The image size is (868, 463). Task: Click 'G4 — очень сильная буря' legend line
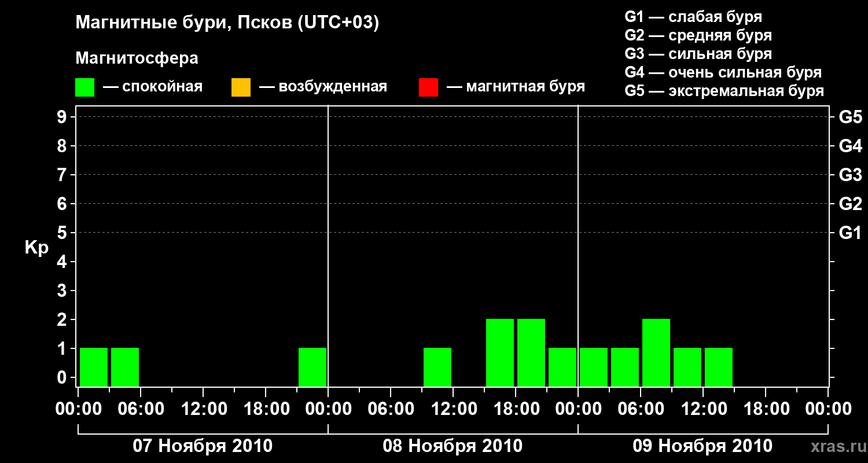(x=723, y=72)
